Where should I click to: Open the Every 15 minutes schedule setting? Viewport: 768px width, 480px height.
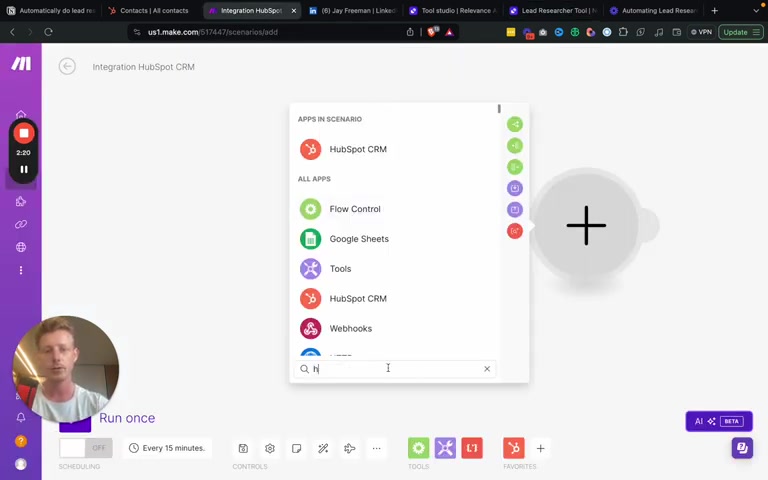[x=167, y=448]
